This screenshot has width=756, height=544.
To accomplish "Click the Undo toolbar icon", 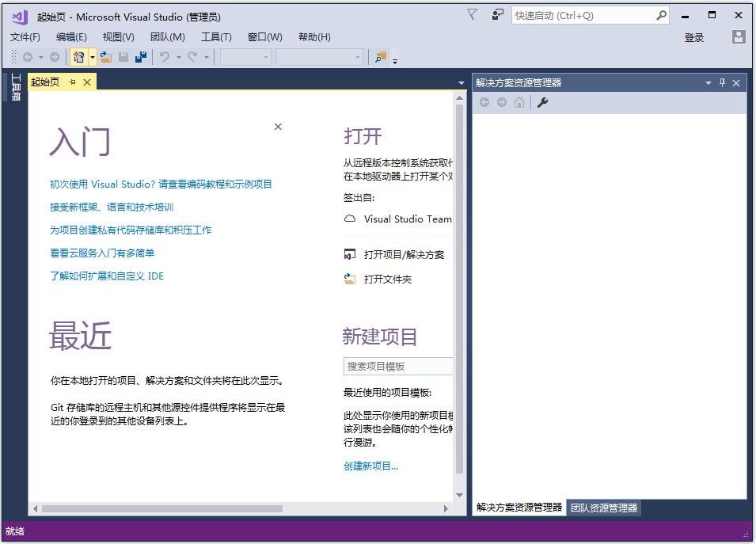I will pos(165,57).
